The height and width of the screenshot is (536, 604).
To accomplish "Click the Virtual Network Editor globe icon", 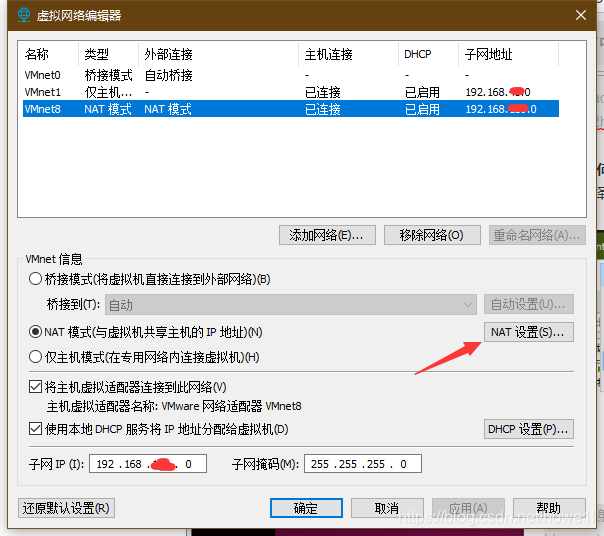I will [24, 15].
